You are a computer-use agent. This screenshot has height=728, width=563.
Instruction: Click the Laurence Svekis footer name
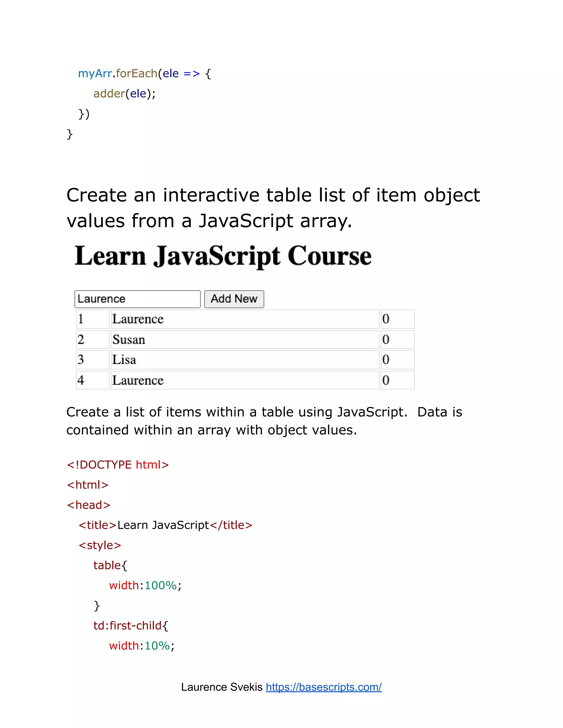click(222, 687)
